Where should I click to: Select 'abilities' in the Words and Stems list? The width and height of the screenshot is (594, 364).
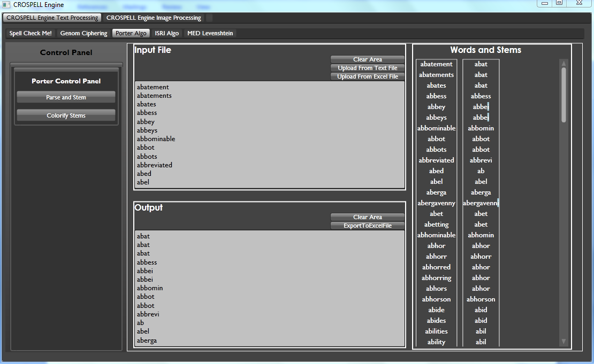click(437, 331)
